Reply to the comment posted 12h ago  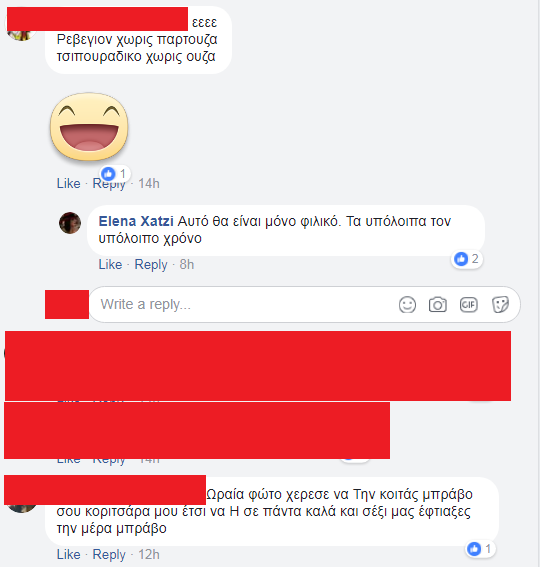pos(109,555)
